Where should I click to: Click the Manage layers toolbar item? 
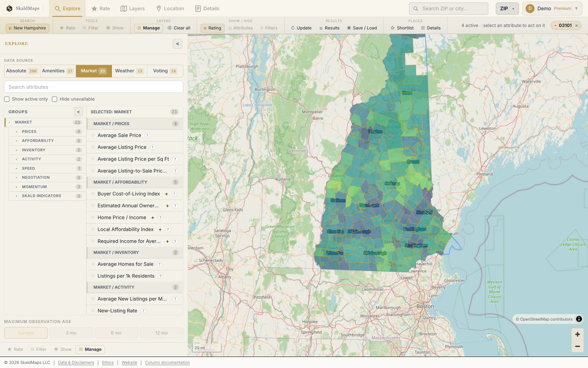pos(148,28)
